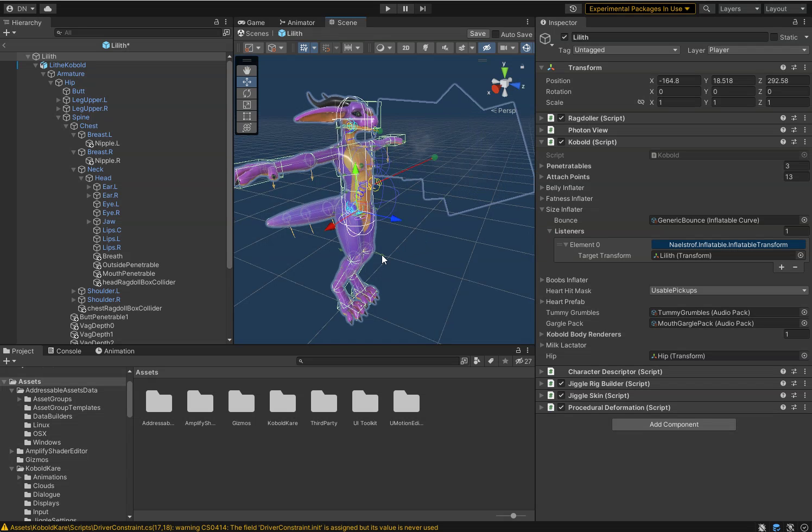The width and height of the screenshot is (812, 532).
Task: Open Ragdoller script context menu
Action: point(805,118)
